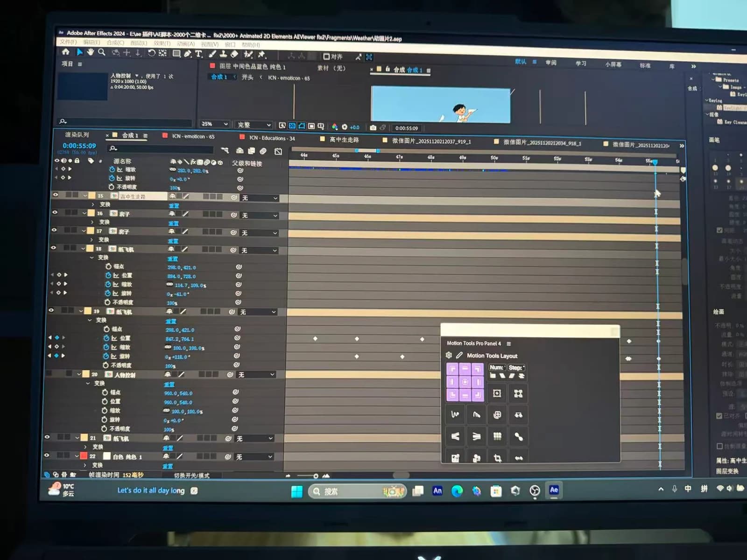Viewport: 747px width, 560px height.
Task: Select the Type (T) tool
Action: pos(198,54)
